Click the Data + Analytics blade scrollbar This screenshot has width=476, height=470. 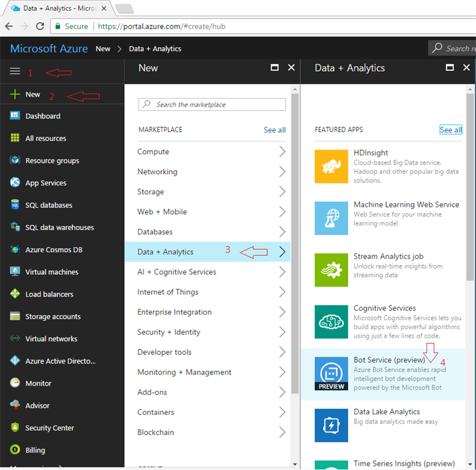(x=470, y=187)
